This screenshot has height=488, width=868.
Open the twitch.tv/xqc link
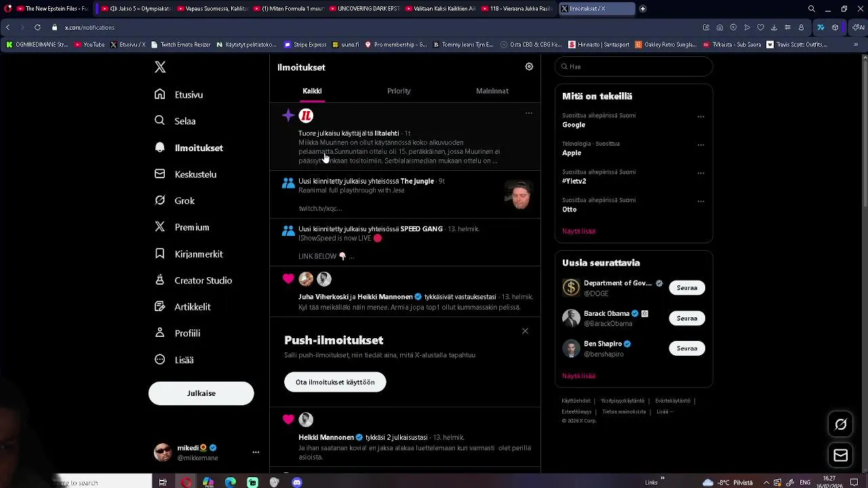[x=320, y=208]
